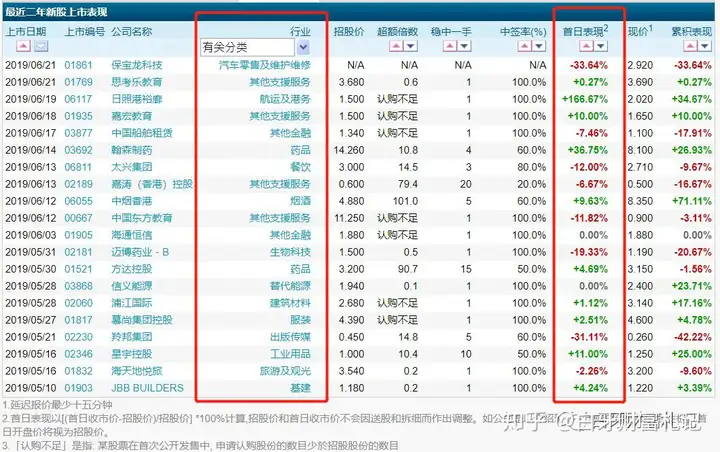Open 中国船舶租赁 company link

tap(141, 133)
